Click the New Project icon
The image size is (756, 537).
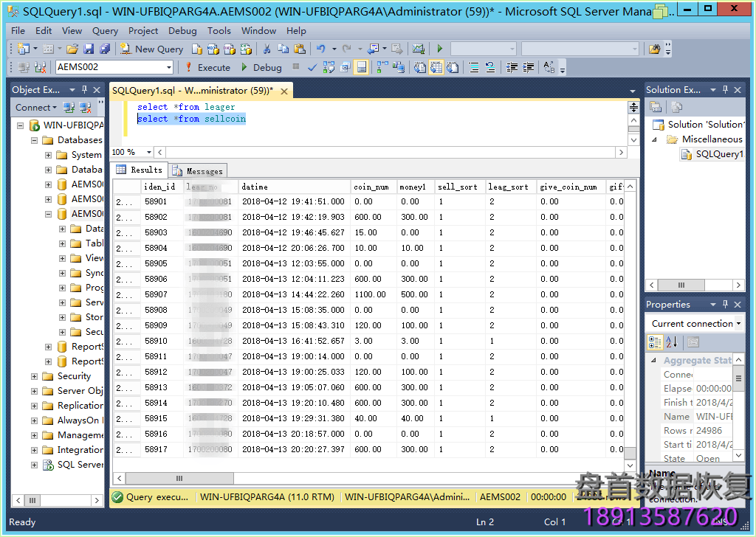(x=23, y=49)
